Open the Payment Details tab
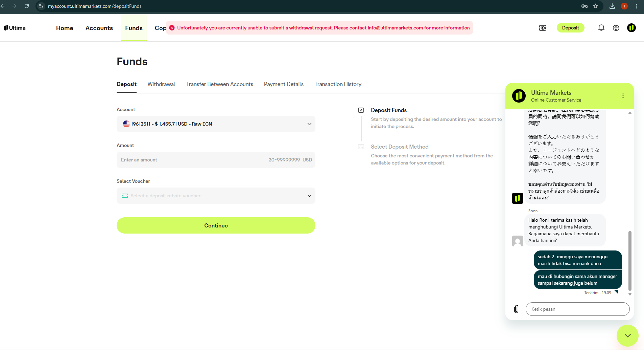 coord(284,84)
